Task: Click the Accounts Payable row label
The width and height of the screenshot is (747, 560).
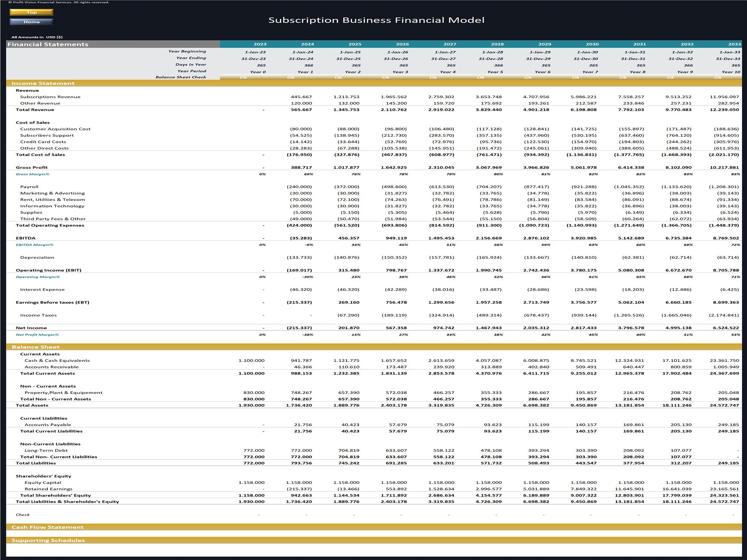Action: coord(48,425)
